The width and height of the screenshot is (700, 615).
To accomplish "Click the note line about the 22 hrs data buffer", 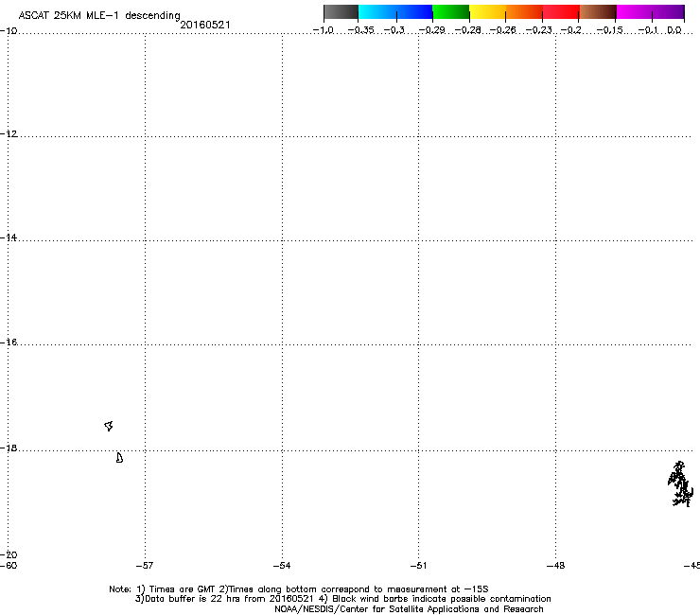I will [x=342, y=599].
